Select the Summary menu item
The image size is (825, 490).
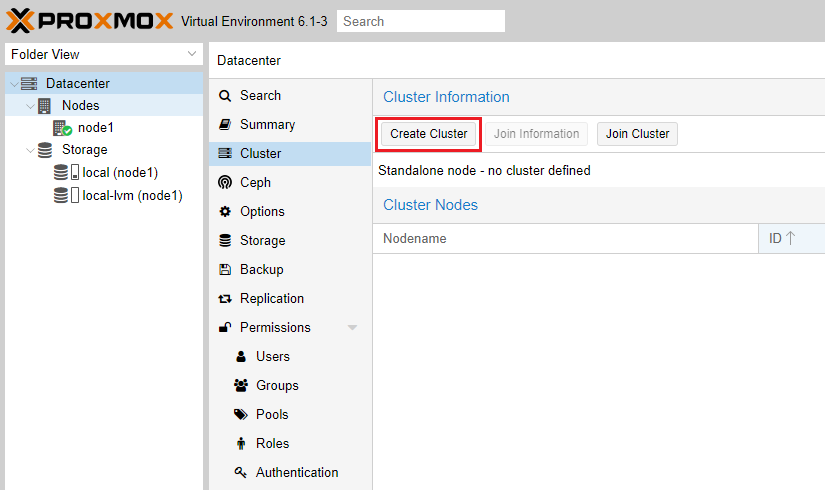point(267,125)
